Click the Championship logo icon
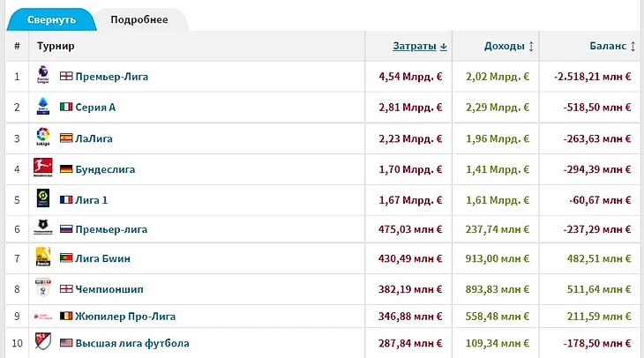This screenshot has width=644, height=358. click(x=42, y=288)
